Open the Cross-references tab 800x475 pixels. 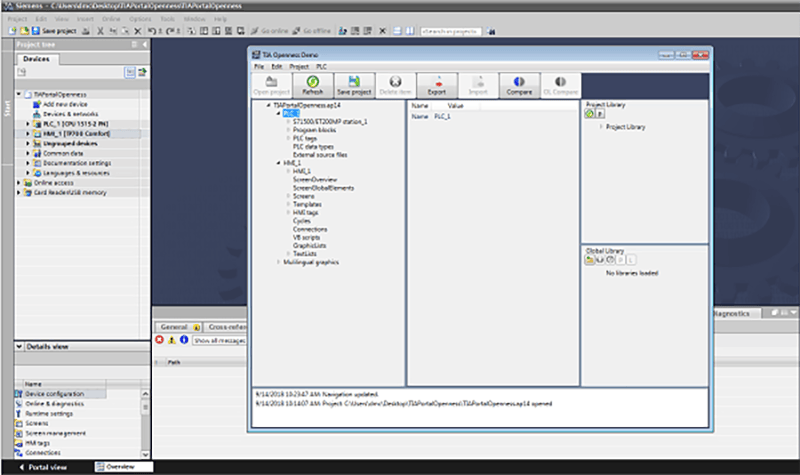(x=226, y=327)
